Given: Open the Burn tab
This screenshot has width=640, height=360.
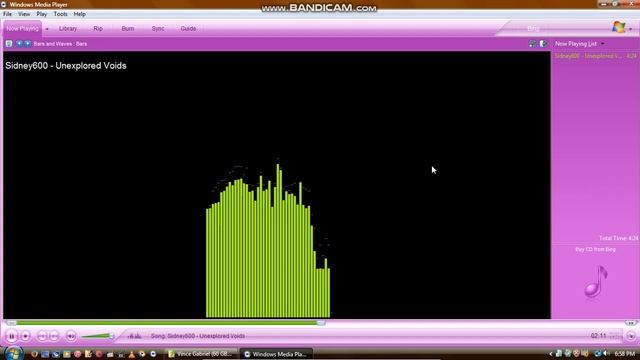Looking at the screenshot, I should pos(128,29).
